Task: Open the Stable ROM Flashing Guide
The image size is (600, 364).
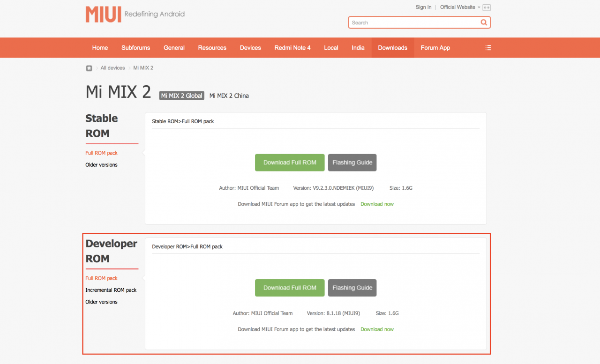Action: 352,163
